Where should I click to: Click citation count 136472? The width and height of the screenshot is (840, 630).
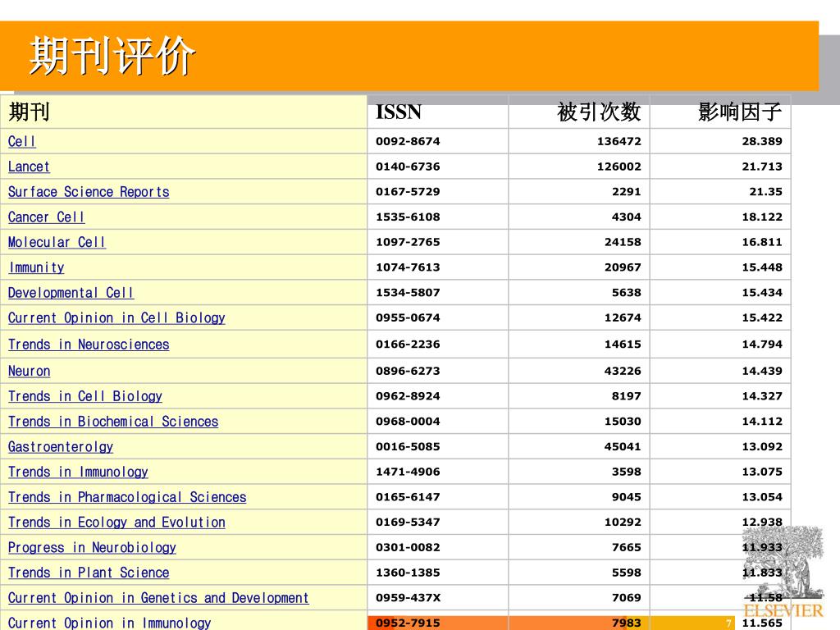tap(619, 141)
